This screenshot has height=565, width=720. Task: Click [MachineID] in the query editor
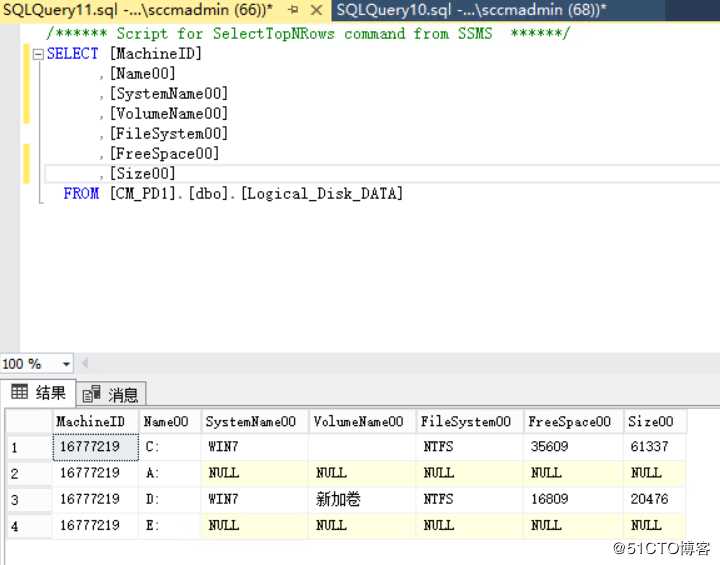[x=156, y=54]
